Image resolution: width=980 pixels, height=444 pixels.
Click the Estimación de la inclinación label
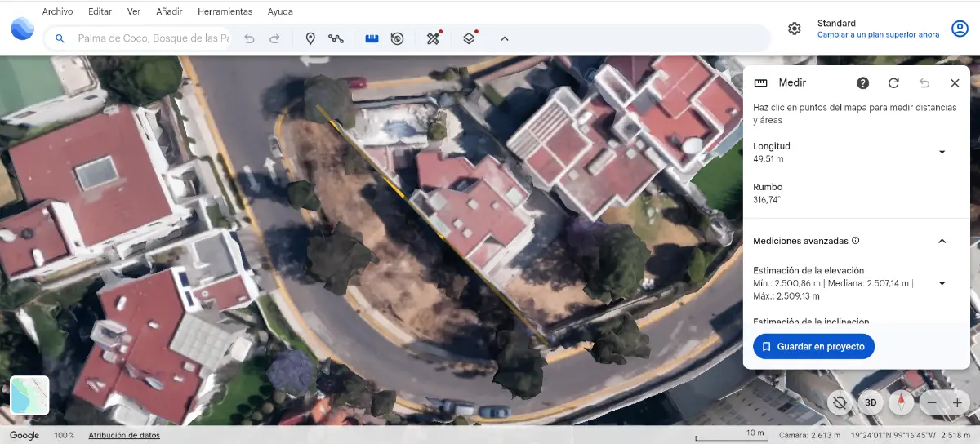pos(811,321)
